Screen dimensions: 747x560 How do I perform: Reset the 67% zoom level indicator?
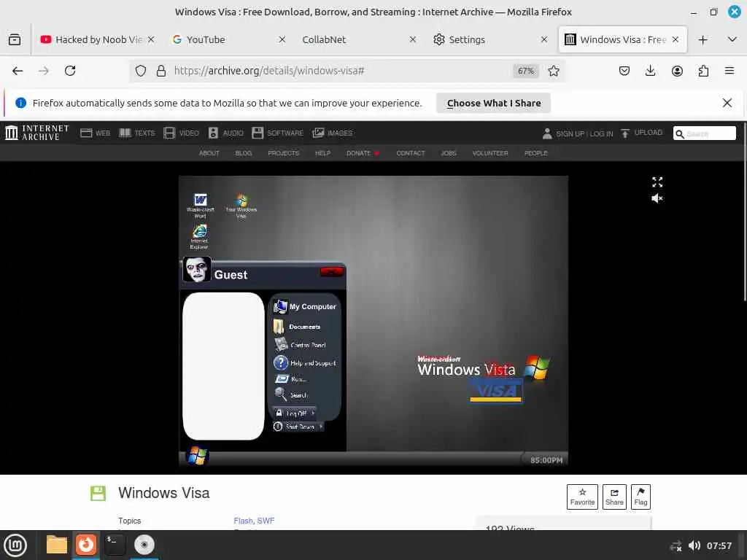[526, 71]
